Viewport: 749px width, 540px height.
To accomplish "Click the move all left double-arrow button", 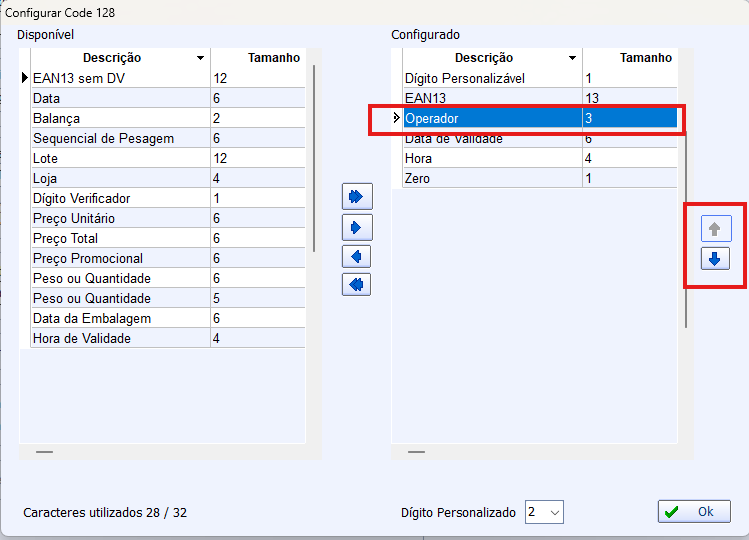I will coord(356,285).
